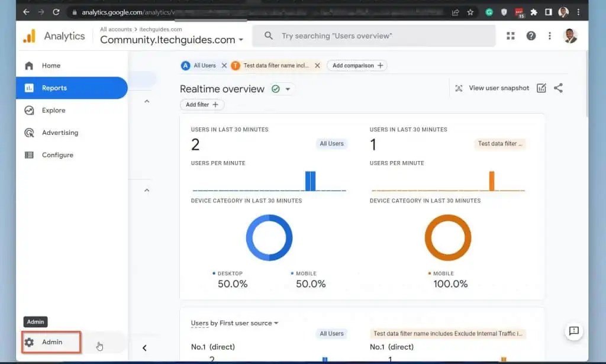The image size is (606, 364).
Task: Click the customize report pencil icon
Action: pos(541,88)
